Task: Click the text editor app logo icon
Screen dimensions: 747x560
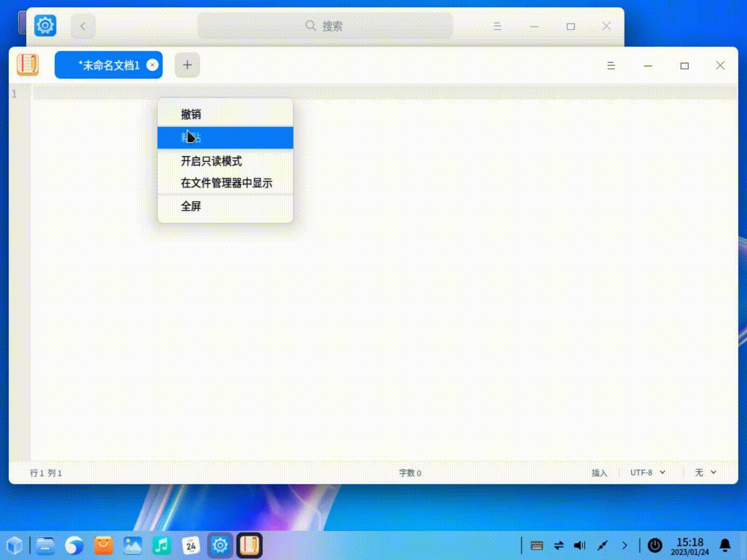Action: (27, 64)
